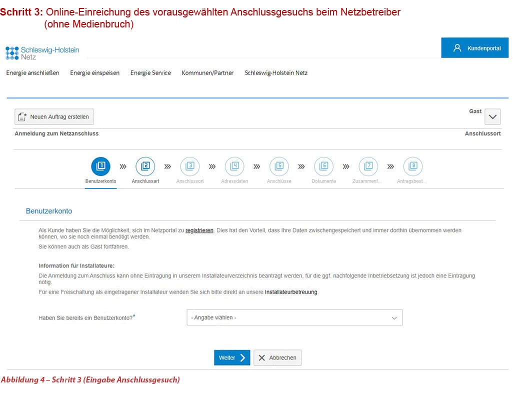Open the Kundenportal button
The width and height of the screenshot is (513, 420).
476,48
